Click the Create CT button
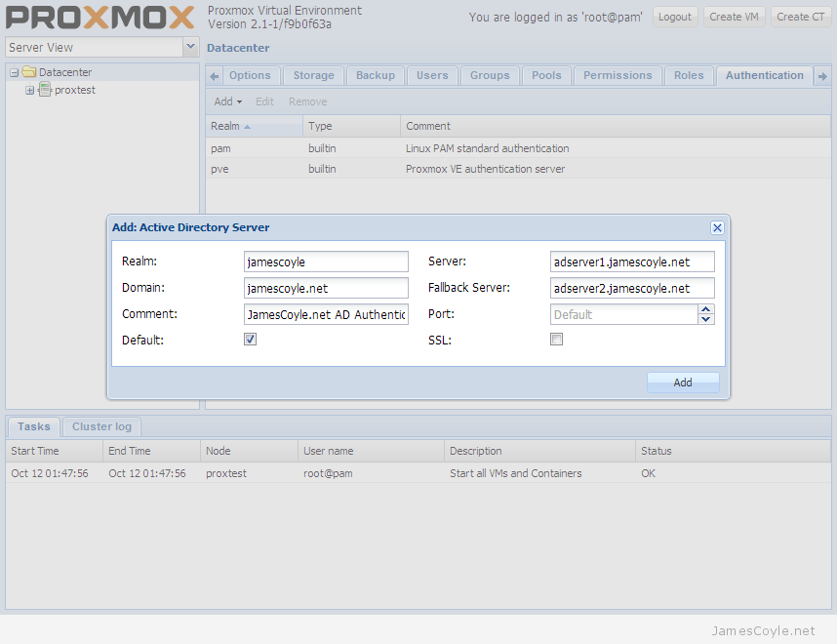 [801, 17]
